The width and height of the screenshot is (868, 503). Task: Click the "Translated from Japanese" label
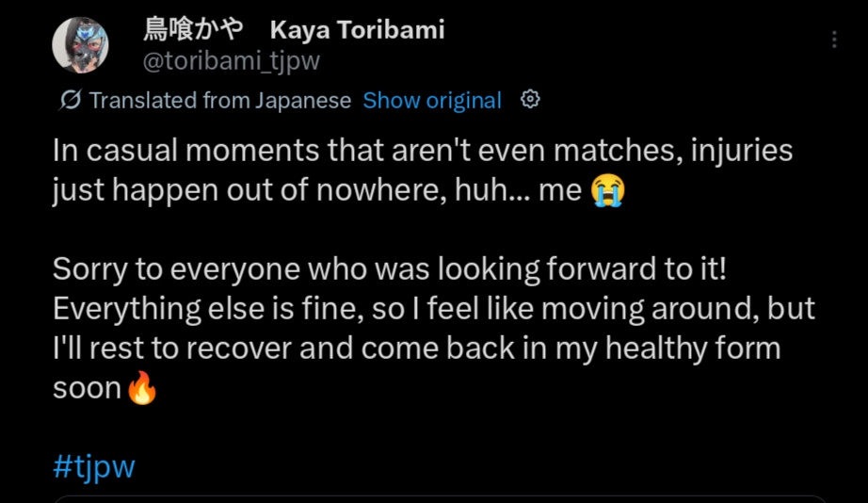point(219,100)
